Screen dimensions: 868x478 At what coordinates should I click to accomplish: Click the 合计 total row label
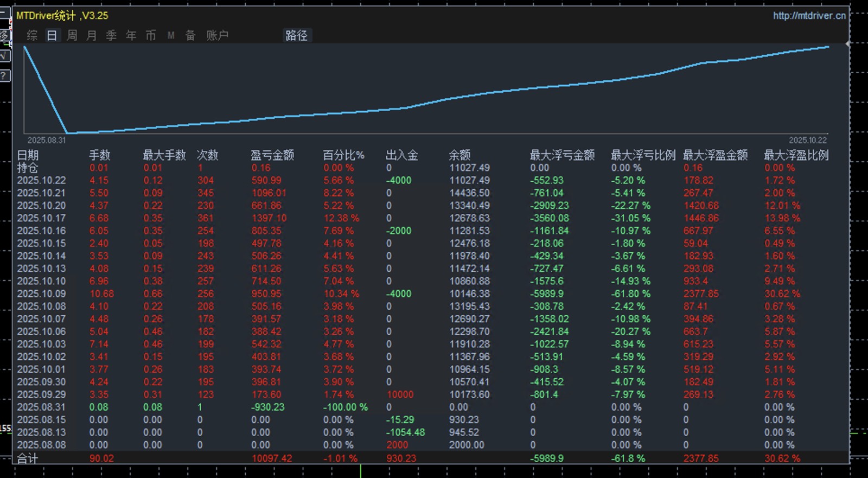pyautogui.click(x=28, y=458)
